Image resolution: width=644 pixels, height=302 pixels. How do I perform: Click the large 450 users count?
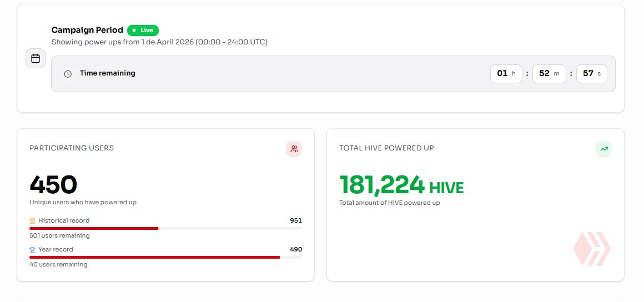tap(53, 184)
